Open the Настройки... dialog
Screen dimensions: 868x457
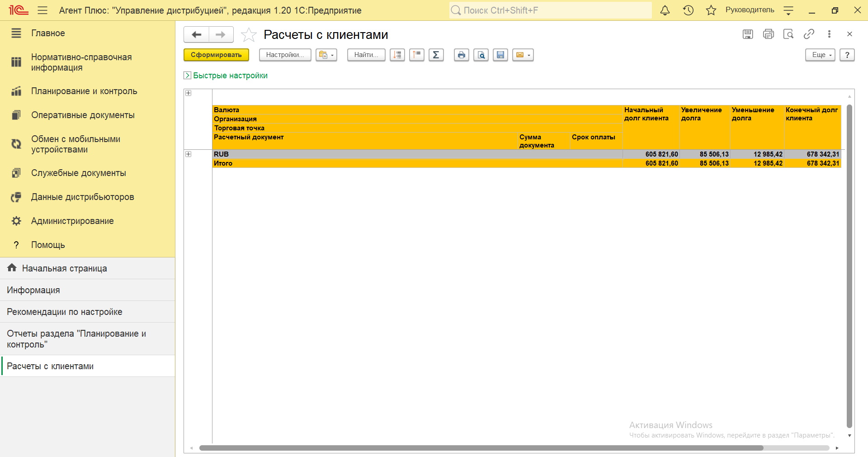[285, 55]
